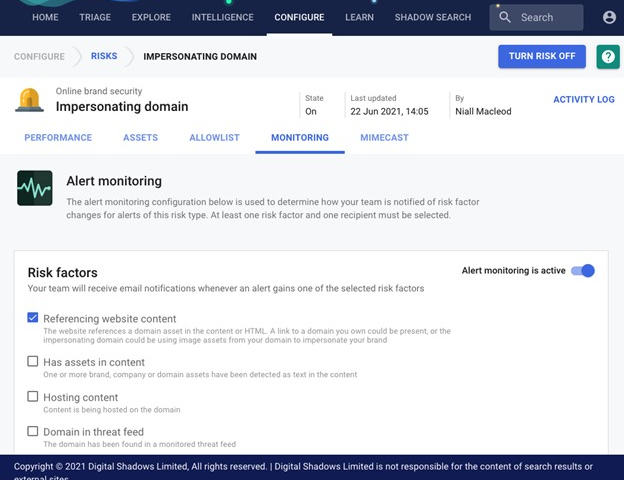Screen dimensions: 624x480
Task: Toggle Alert monitoring is active switch
Action: [x=583, y=271]
